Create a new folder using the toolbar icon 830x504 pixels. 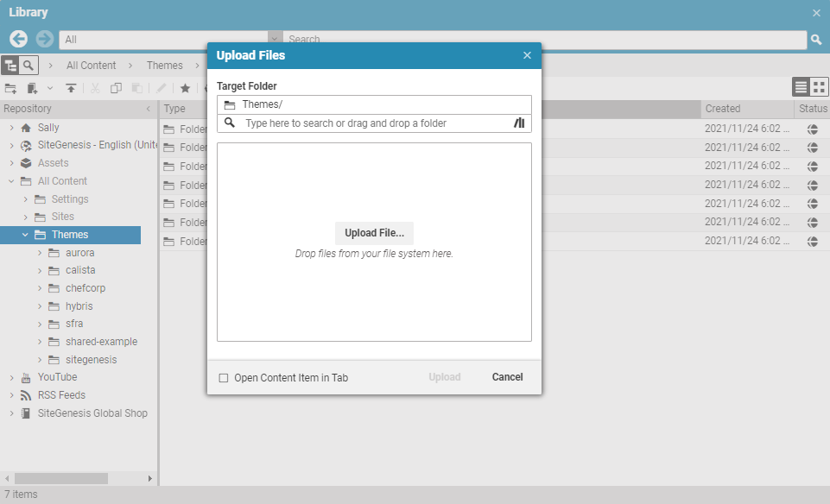[x=10, y=87]
